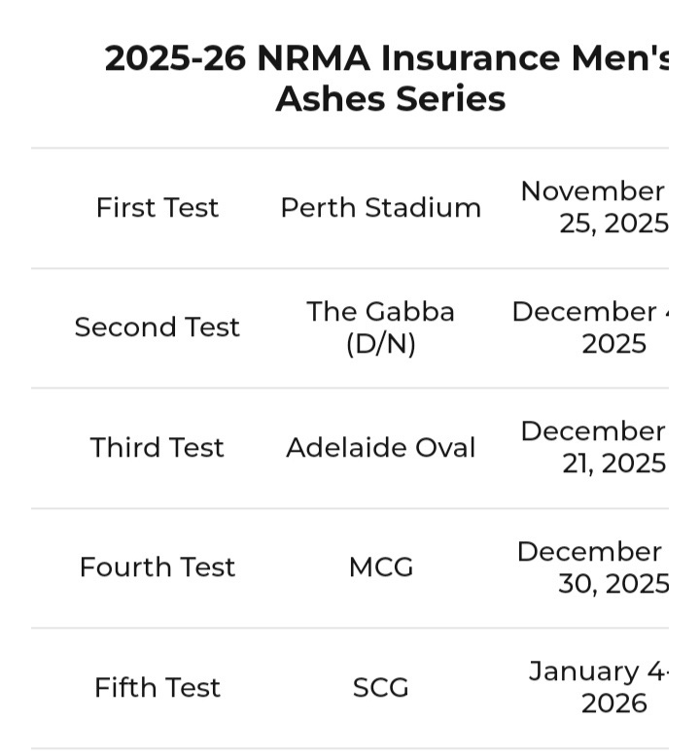Click the December 30, 2025 date
This screenshot has width=700, height=756.
tap(593, 567)
